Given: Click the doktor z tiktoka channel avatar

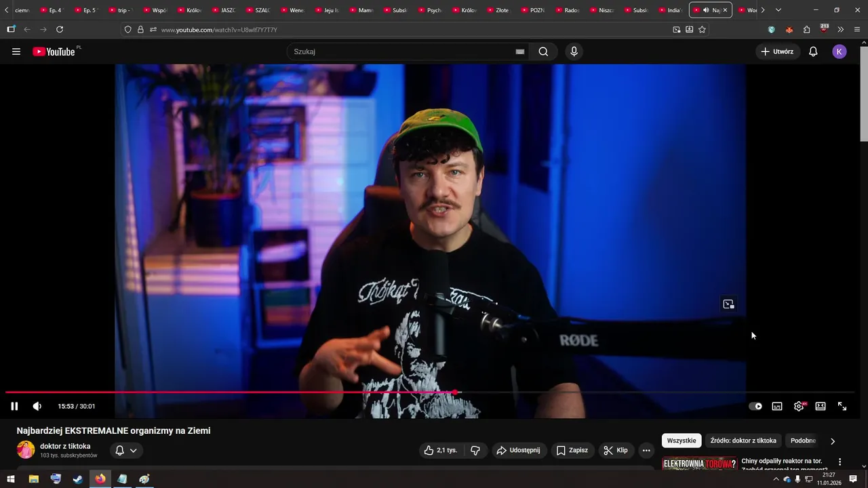Looking at the screenshot, I should coord(26,450).
